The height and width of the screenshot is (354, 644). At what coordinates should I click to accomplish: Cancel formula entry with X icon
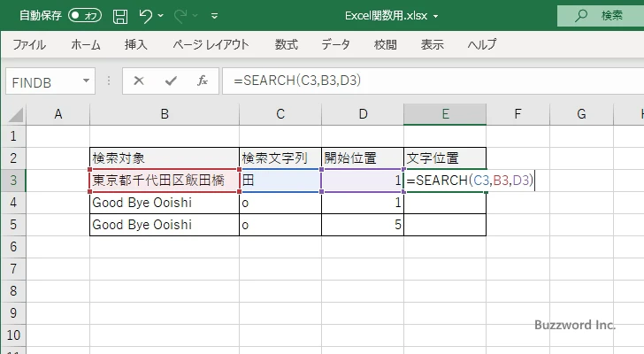139,81
